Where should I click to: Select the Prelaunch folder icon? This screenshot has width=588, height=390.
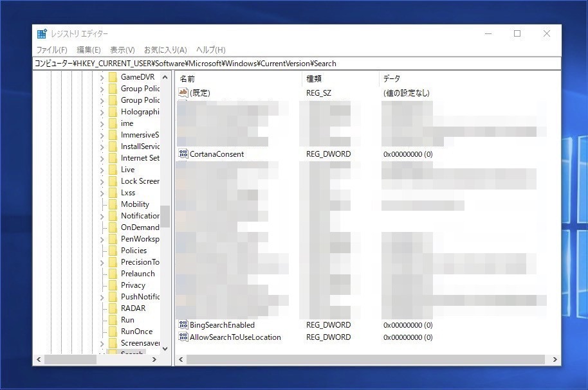pos(113,274)
